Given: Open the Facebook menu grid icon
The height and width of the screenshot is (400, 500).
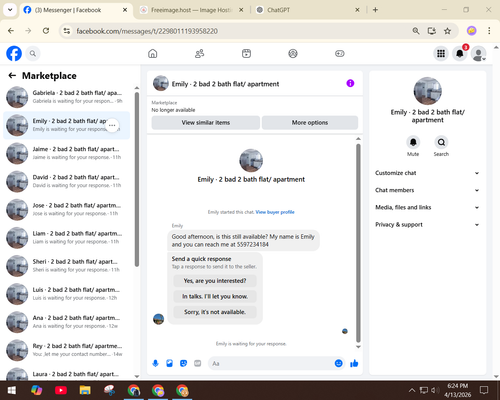Looking at the screenshot, I should [441, 53].
